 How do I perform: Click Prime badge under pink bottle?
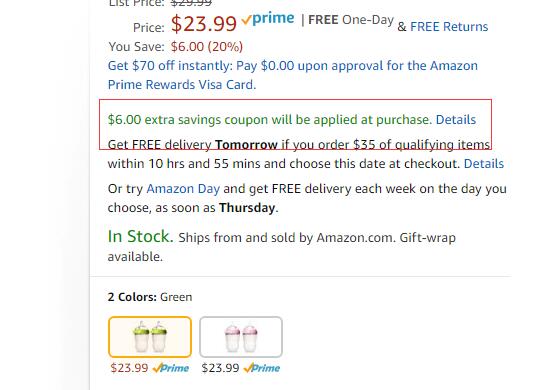(262, 368)
